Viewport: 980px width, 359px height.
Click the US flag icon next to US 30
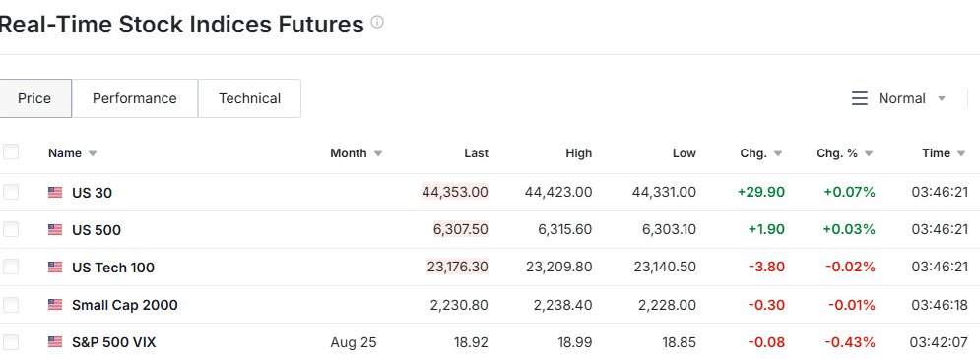point(55,193)
